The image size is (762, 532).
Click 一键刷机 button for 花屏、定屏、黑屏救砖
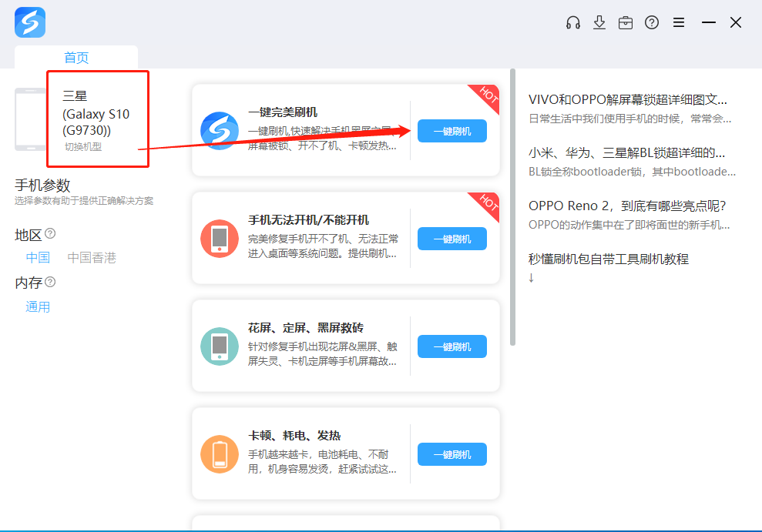(452, 346)
